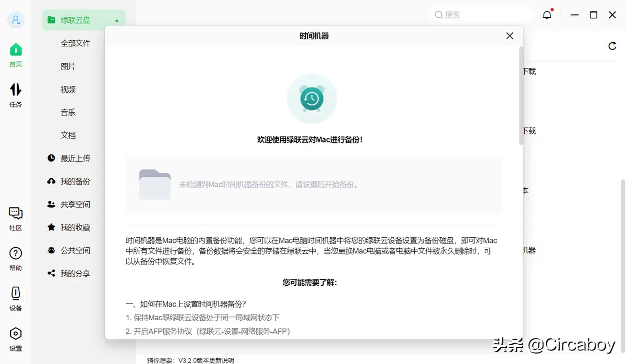This screenshot has width=626, height=364.
Task: Click the 时间机器 dialog vertical scrollbar
Action: click(x=521, y=96)
